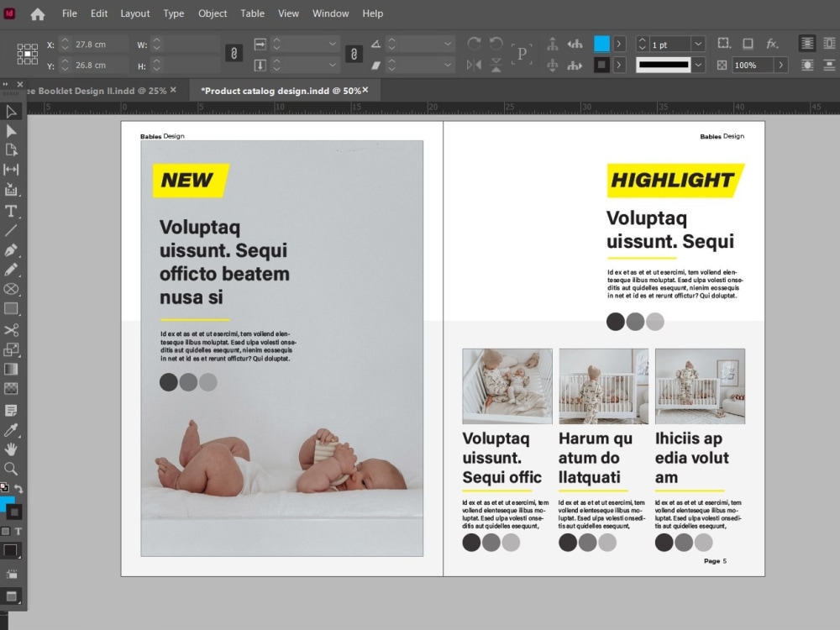The width and height of the screenshot is (840, 630).
Task: Open the Table menu
Action: pos(252,13)
